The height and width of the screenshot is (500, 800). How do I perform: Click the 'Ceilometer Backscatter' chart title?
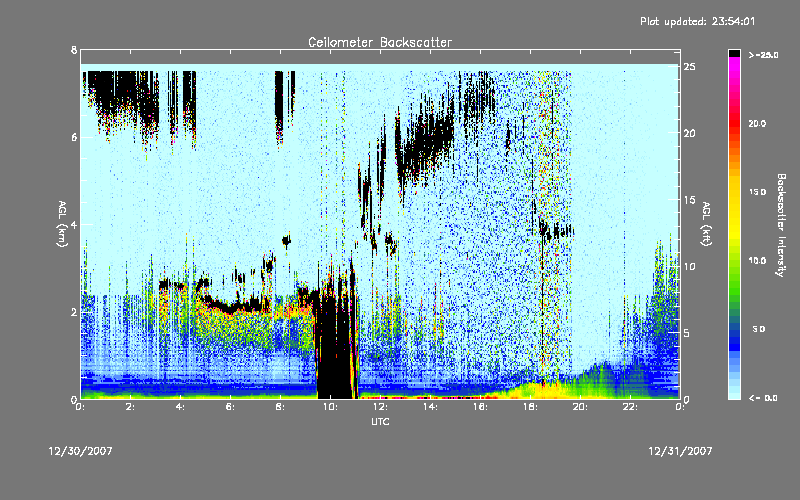tap(380, 42)
